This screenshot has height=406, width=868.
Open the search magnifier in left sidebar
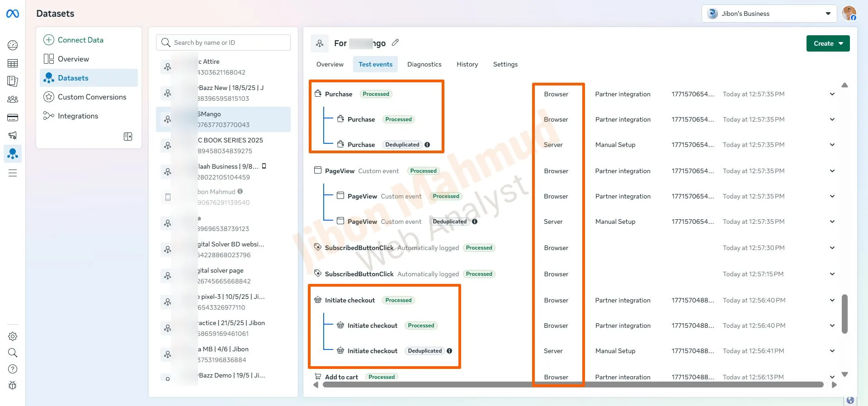point(13,353)
